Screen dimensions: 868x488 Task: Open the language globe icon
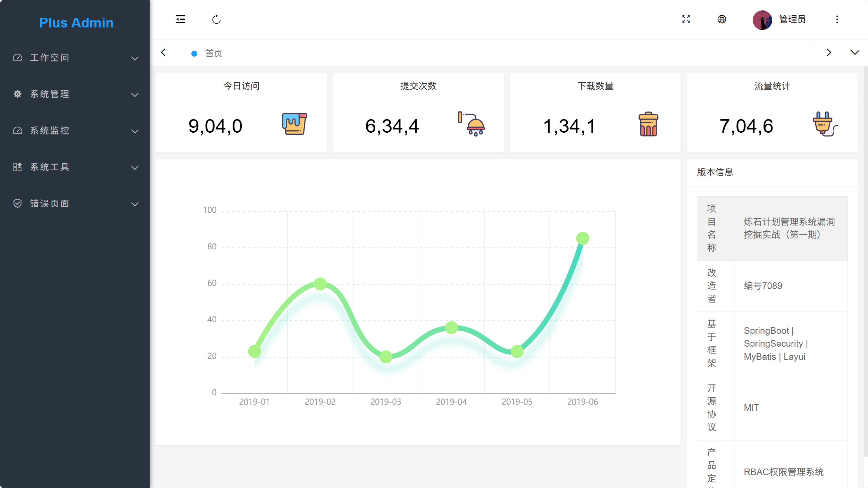tap(722, 19)
